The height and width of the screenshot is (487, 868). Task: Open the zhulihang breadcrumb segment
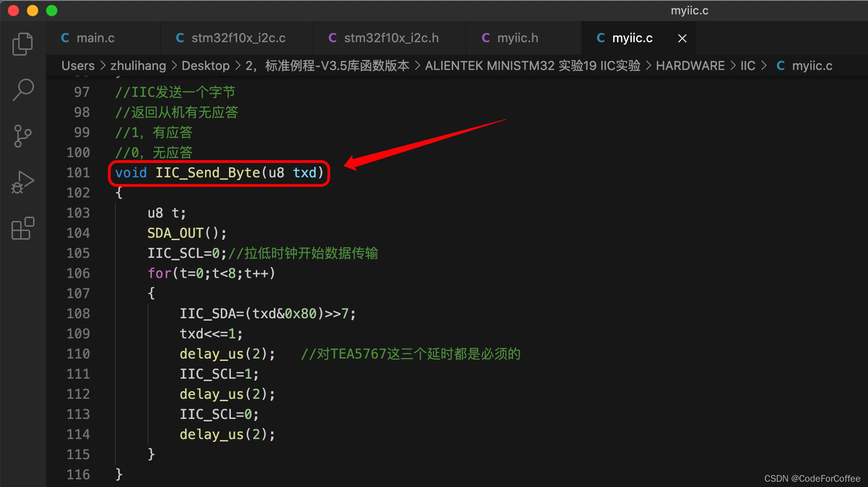click(138, 66)
